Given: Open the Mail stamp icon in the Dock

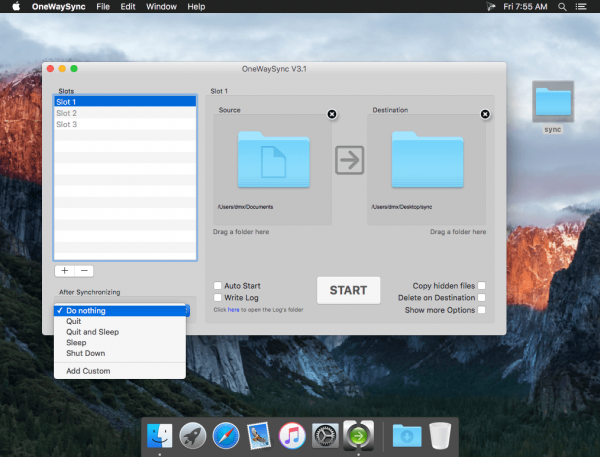Looking at the screenshot, I should [259, 436].
